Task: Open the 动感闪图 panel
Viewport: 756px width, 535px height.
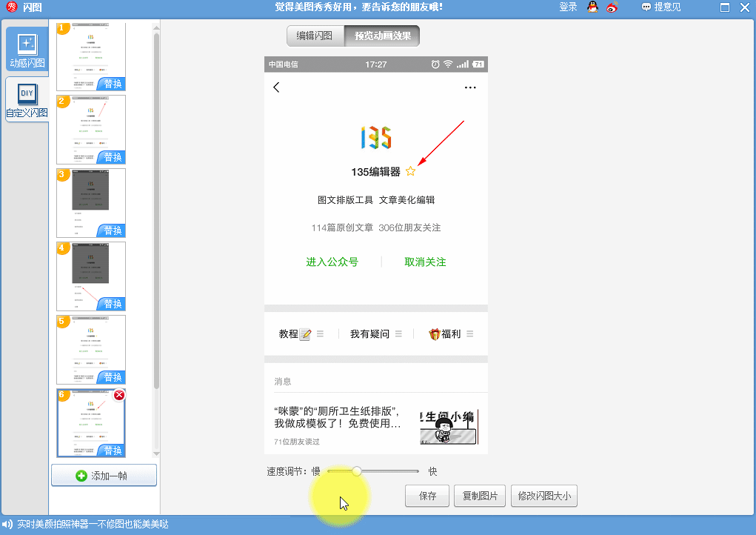Action: pos(27,50)
